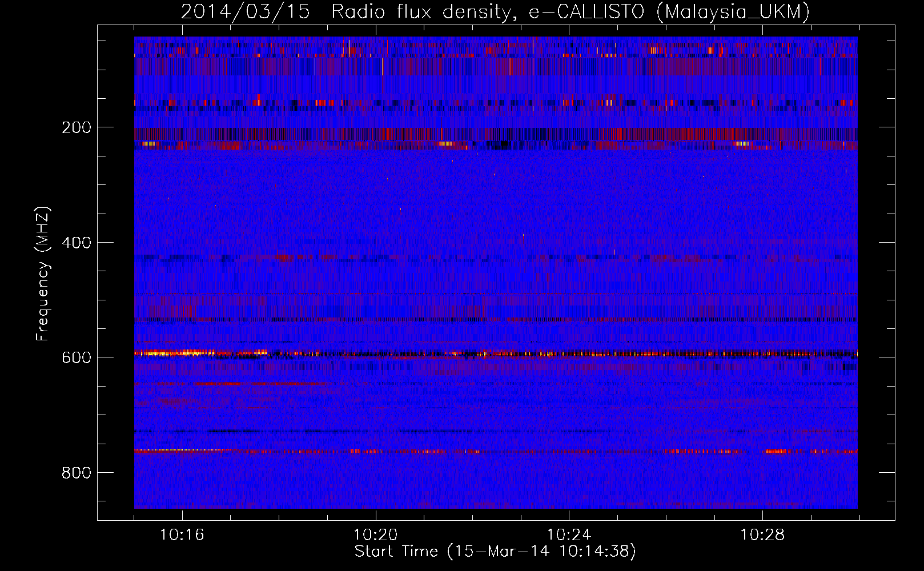Click the 10:20 time tick label
Image resolution: width=924 pixels, height=571 pixels.
[376, 535]
